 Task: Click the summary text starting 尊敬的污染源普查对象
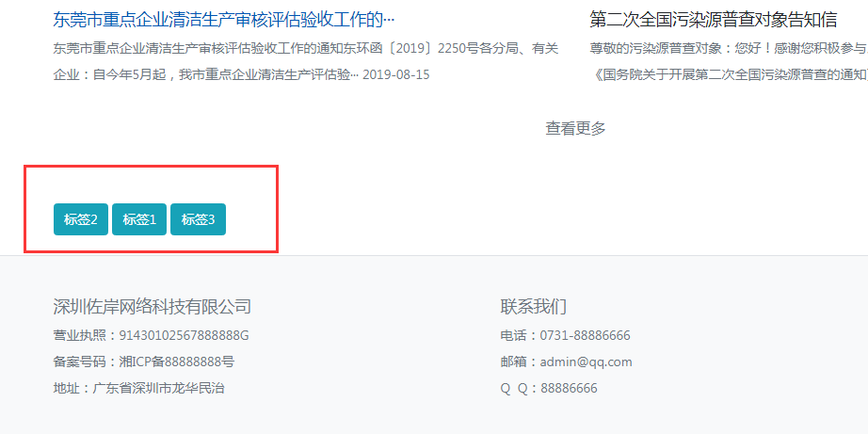(x=728, y=48)
